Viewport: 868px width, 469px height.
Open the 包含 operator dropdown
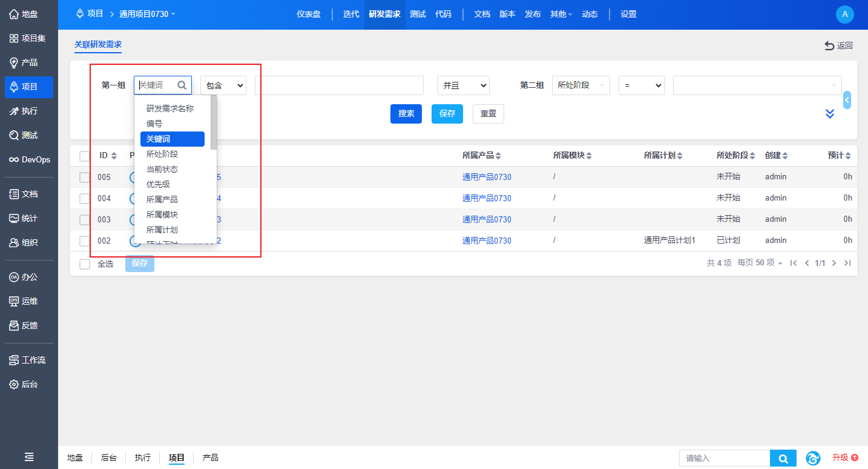pos(223,85)
